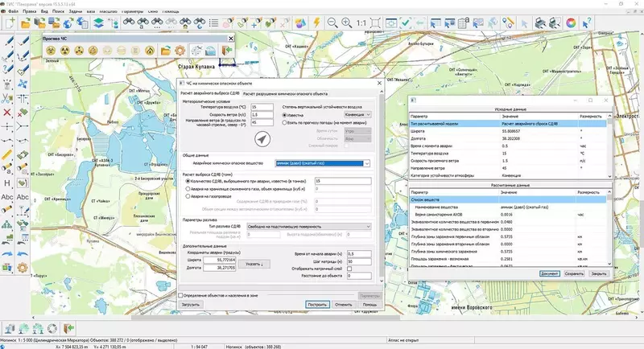Click the exit door icon in Прогноз ЧС
This screenshot has width=644, height=349.
[x=227, y=51]
